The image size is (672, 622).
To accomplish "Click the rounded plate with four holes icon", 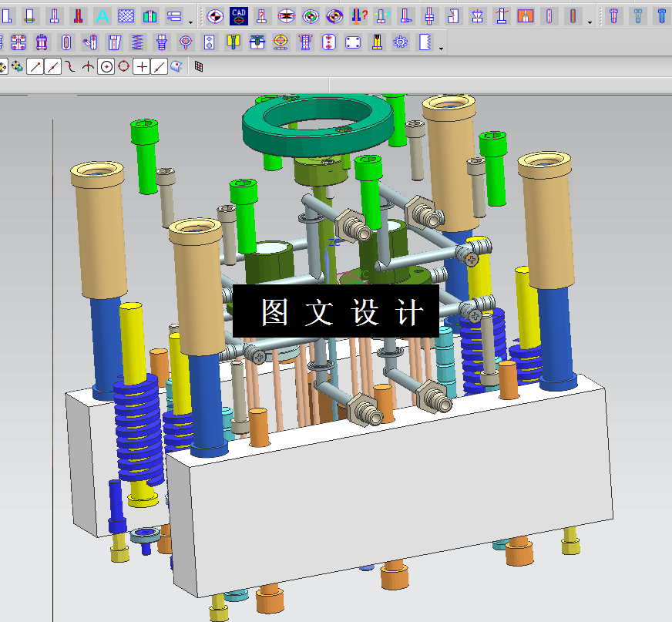I will tap(353, 42).
